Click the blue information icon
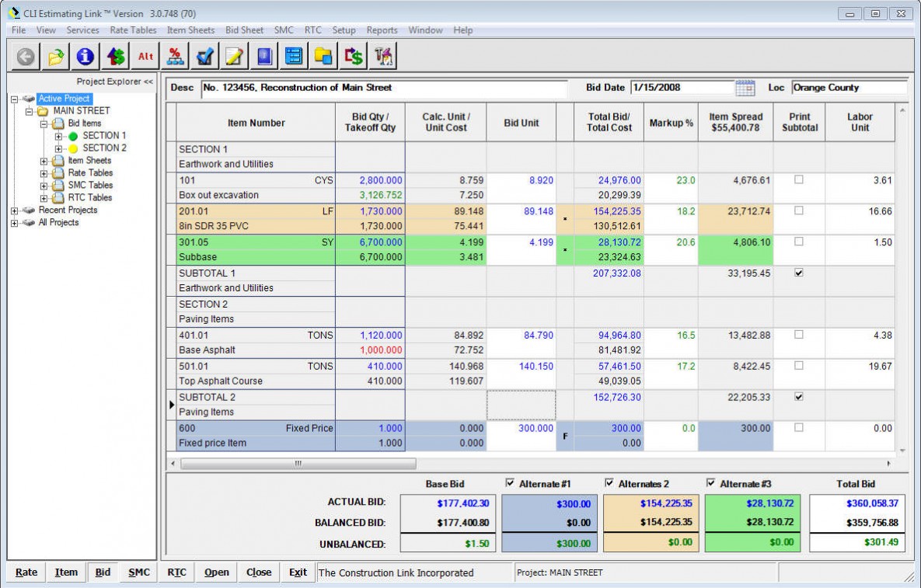 pos(85,57)
